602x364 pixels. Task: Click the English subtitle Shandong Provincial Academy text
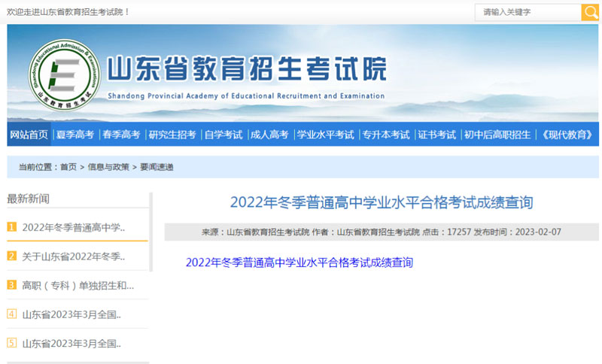246,96
